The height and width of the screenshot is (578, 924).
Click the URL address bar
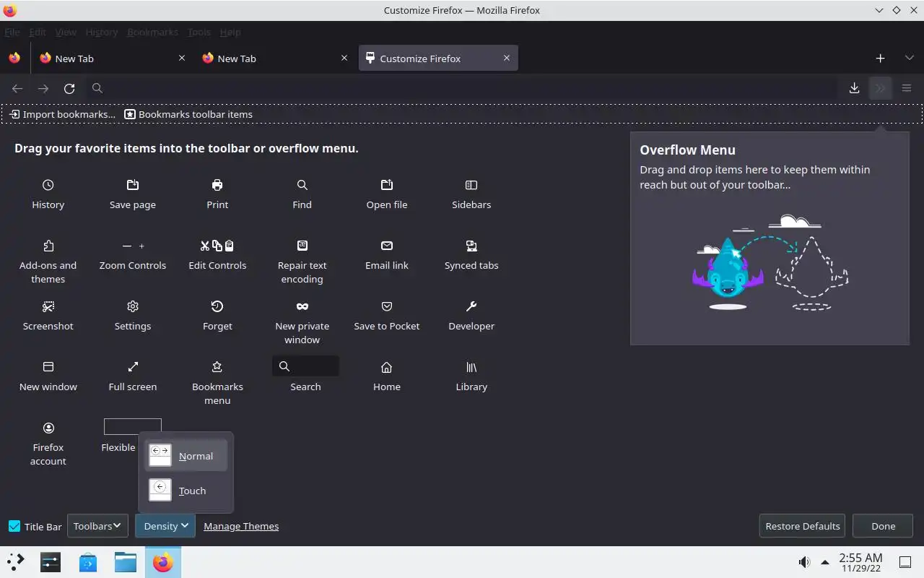[462, 88]
